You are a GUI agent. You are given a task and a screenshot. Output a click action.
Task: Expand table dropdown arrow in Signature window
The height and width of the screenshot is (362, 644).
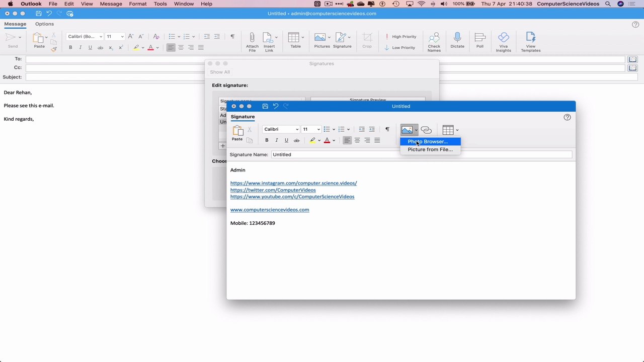coord(457,130)
